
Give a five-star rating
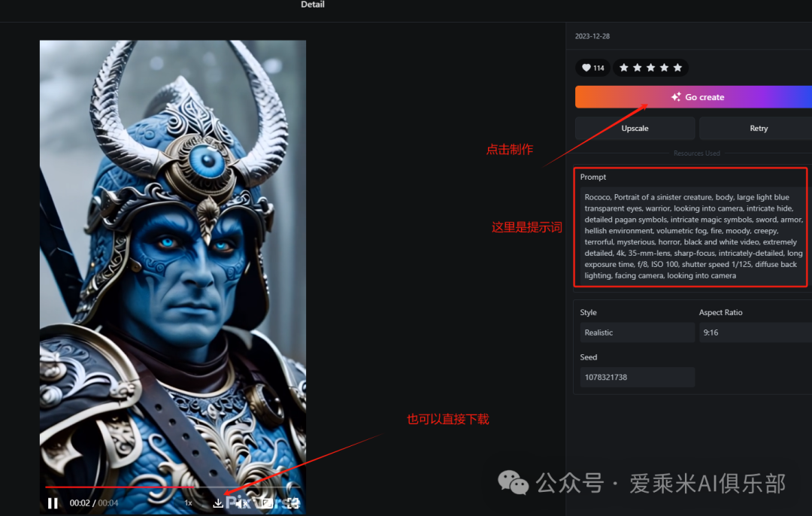tap(677, 68)
